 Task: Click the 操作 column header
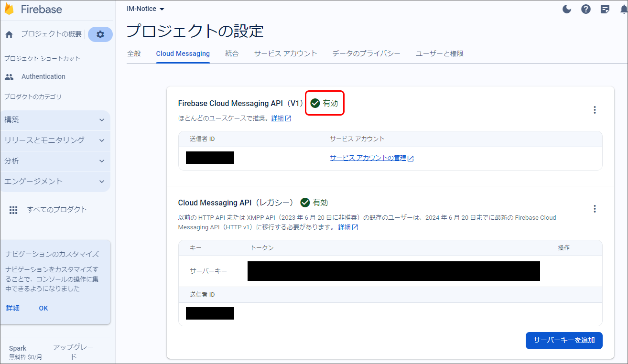pyautogui.click(x=564, y=248)
